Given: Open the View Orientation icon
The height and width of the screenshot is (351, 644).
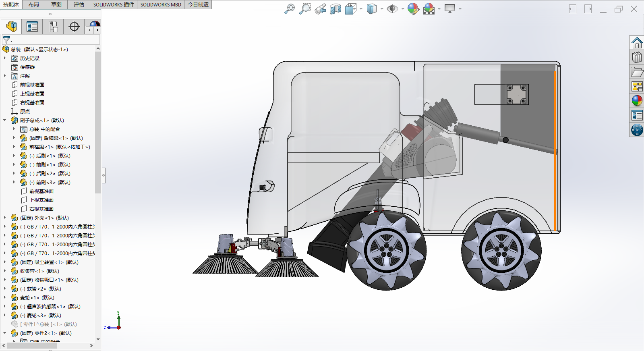Looking at the screenshot, I should point(350,9).
